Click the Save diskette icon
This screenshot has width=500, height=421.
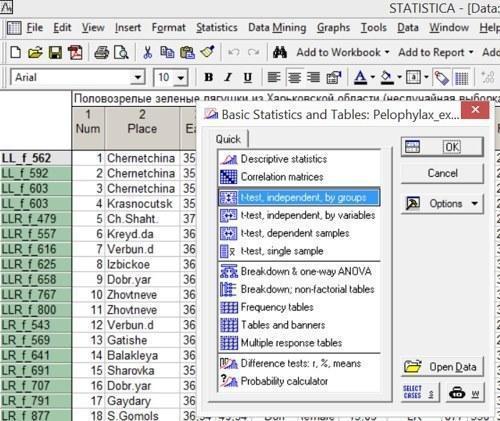[55, 53]
